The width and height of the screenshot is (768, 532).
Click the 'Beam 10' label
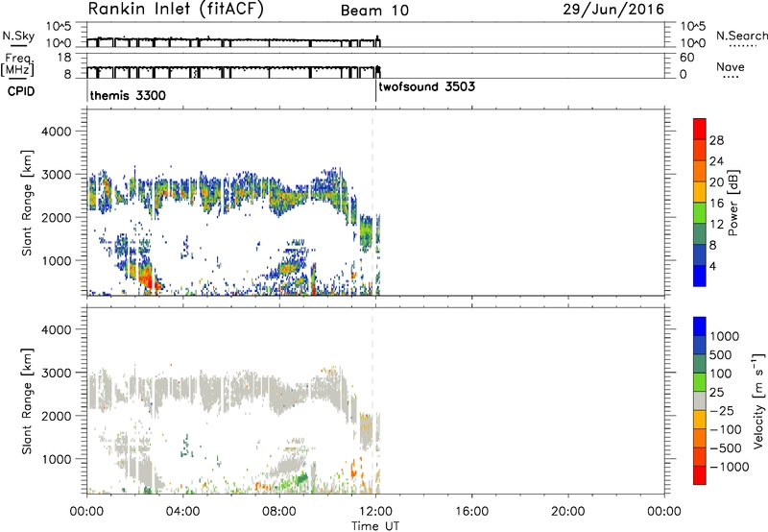(x=374, y=11)
